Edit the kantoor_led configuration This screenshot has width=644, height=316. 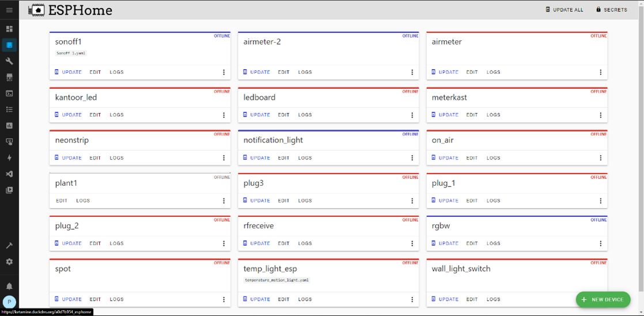pos(95,115)
